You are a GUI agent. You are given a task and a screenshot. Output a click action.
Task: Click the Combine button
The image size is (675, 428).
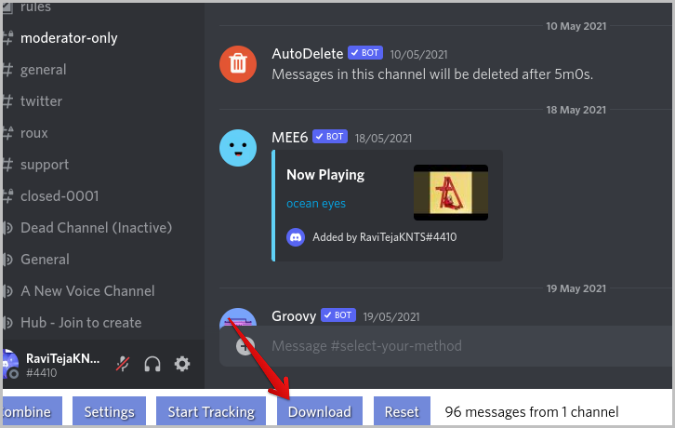[x=32, y=412]
